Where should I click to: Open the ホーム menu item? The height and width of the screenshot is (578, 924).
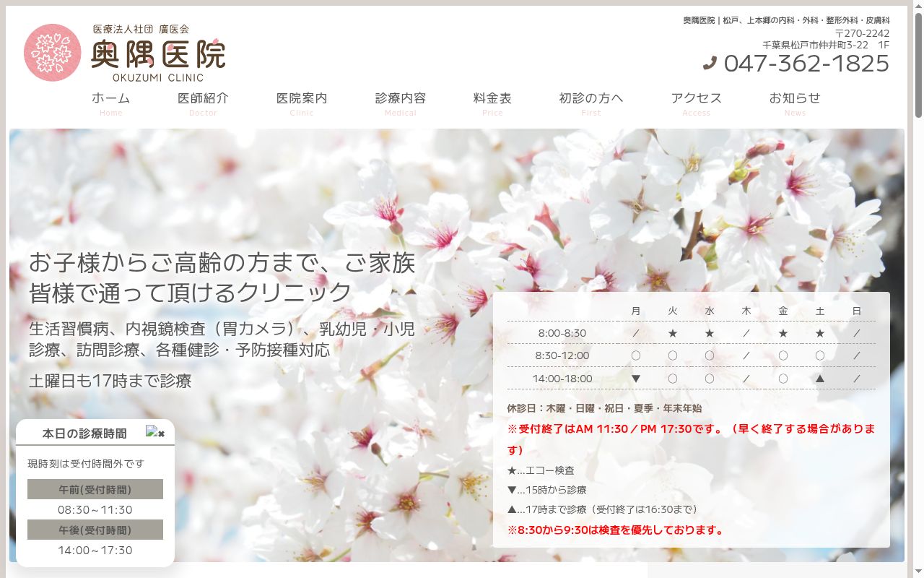coord(110,103)
